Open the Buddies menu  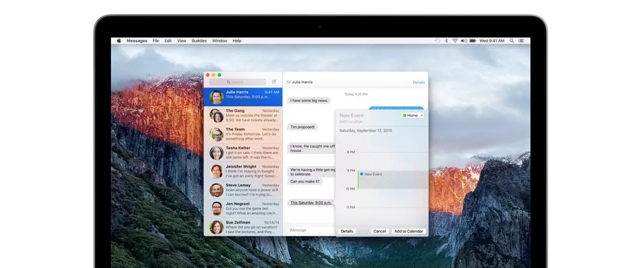(x=199, y=41)
